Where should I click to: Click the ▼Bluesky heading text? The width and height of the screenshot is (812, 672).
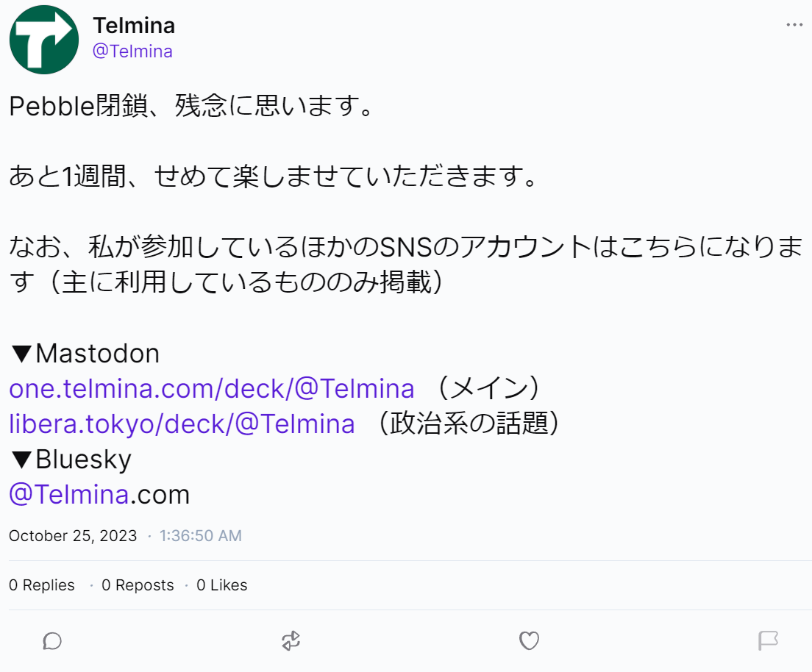pyautogui.click(x=71, y=459)
